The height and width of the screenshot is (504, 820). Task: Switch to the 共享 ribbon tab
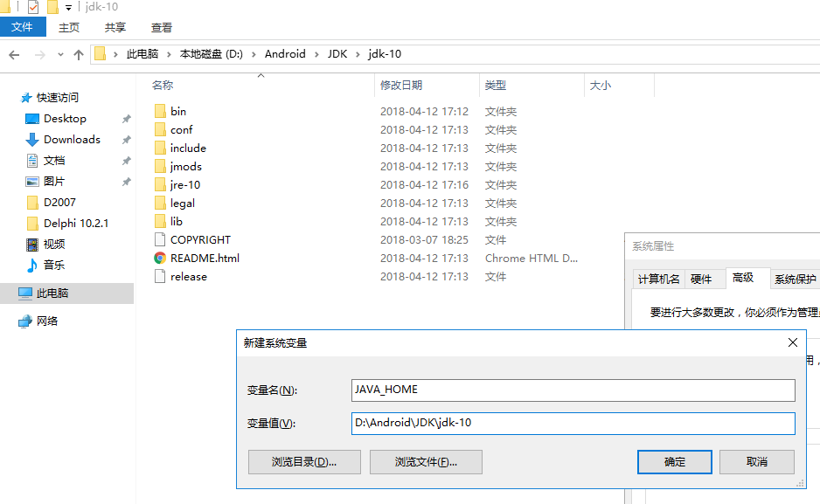pyautogui.click(x=115, y=27)
